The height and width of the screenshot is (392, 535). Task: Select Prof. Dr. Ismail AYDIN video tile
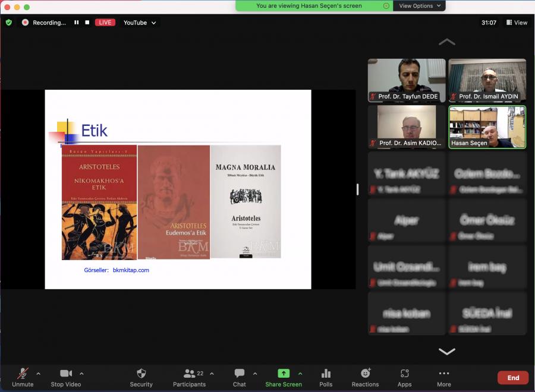pos(487,80)
